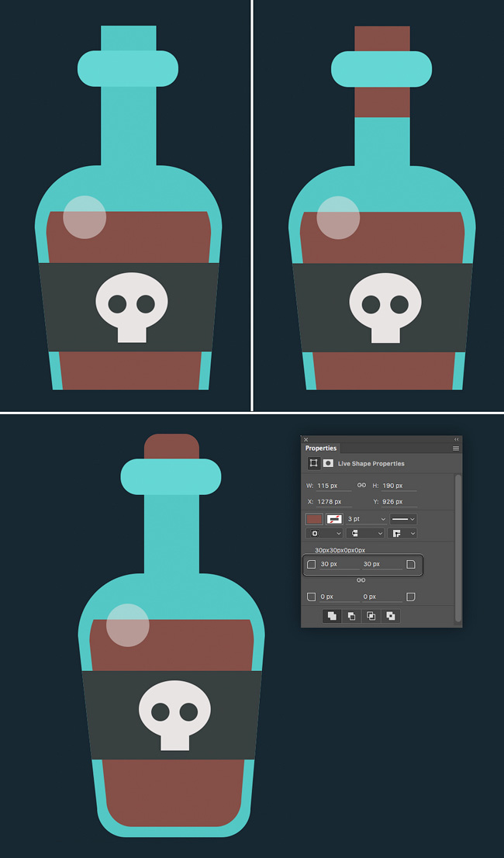This screenshot has width=504, height=858.
Task: Open the 3 pt stroke width dropdown
Action: 366,519
